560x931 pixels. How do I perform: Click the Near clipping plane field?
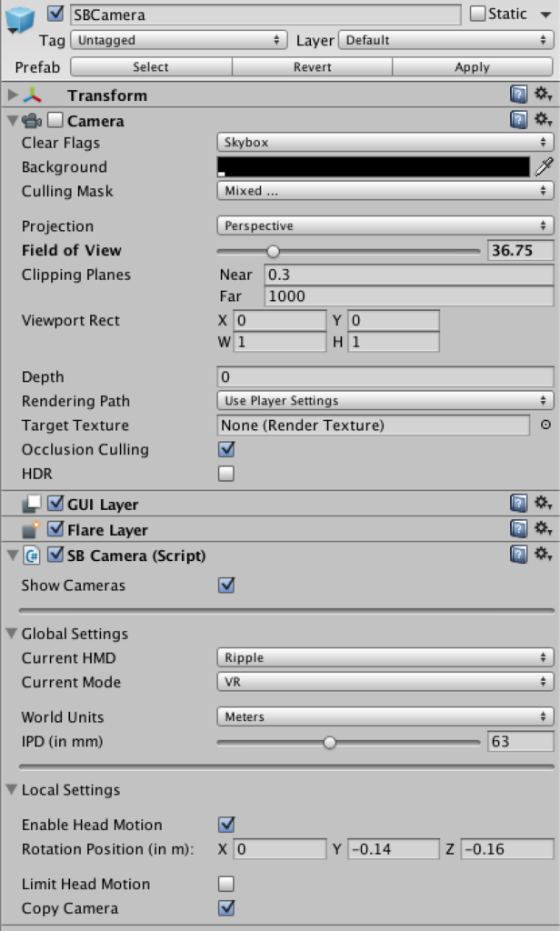click(408, 275)
